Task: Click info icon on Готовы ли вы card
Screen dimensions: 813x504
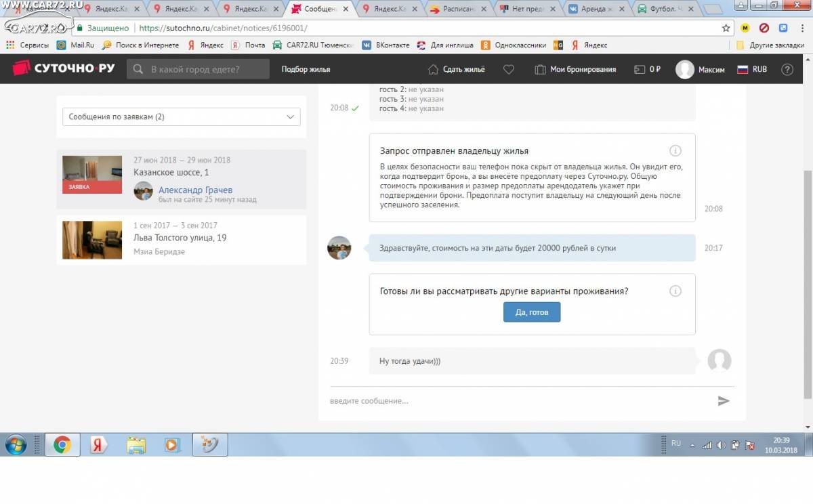Action: pos(675,291)
